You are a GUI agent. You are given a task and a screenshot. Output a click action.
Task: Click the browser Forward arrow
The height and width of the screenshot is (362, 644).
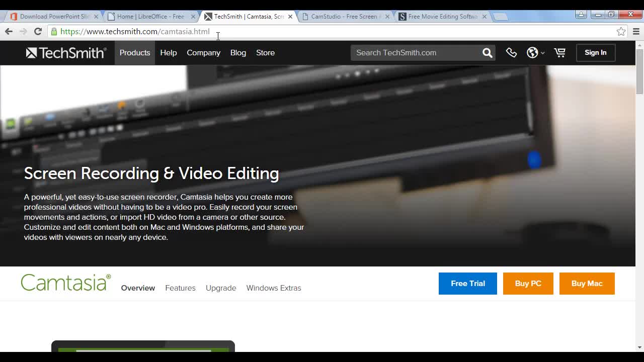pos(23,31)
